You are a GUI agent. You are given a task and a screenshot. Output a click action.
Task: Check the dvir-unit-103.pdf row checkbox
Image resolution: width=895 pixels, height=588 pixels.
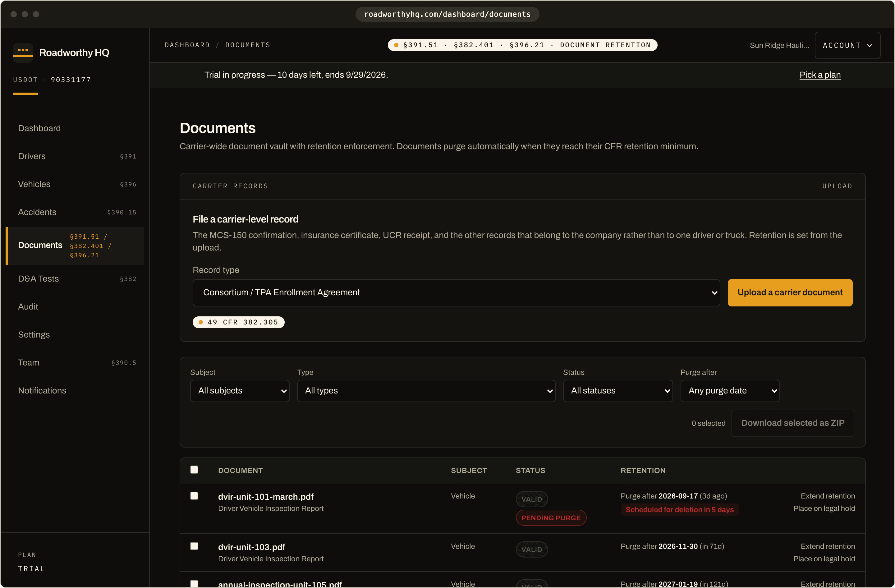pos(194,546)
